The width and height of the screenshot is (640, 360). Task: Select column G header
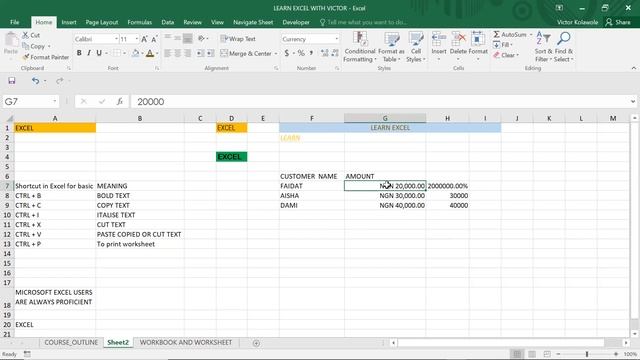[x=385, y=118]
